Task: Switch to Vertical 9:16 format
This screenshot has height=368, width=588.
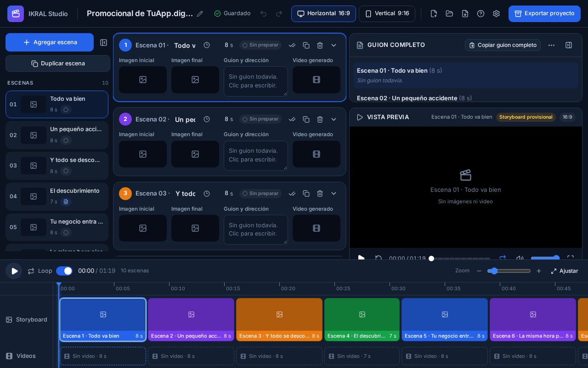Action: pyautogui.click(x=387, y=14)
